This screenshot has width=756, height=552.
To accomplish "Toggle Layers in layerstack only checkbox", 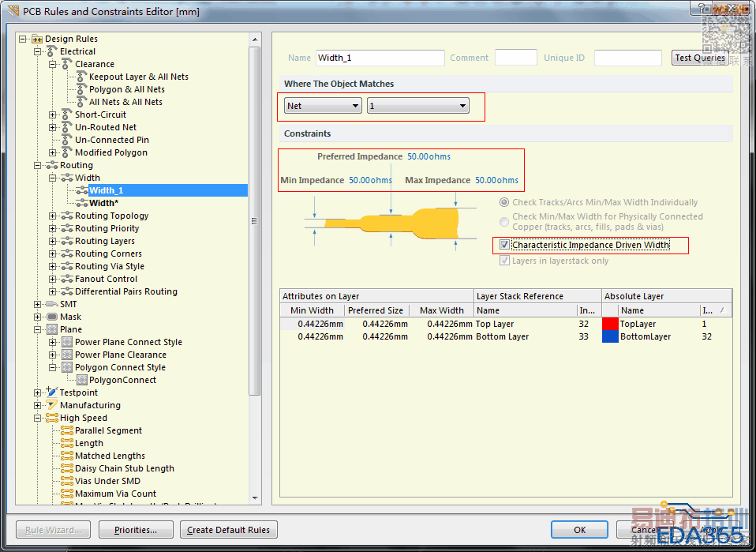I will (x=504, y=261).
